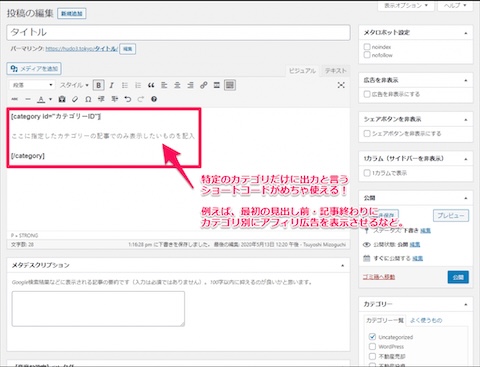Enable the nofollow checkbox
This screenshot has width=480, height=367.
(367, 55)
